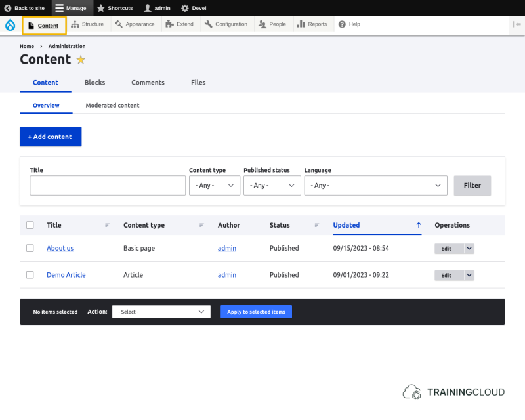Screen dimensions: 525x420
Task: Expand operations dropdown for Demo Article
Action: point(469,276)
